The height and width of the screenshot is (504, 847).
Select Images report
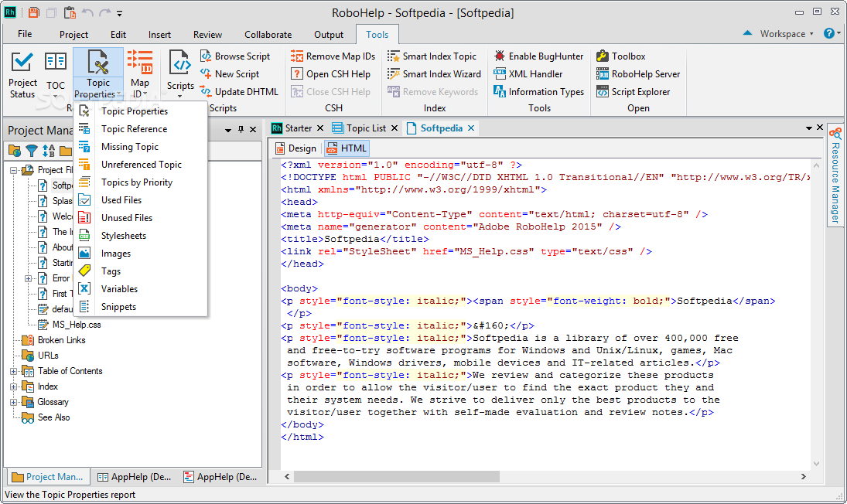click(141, 254)
